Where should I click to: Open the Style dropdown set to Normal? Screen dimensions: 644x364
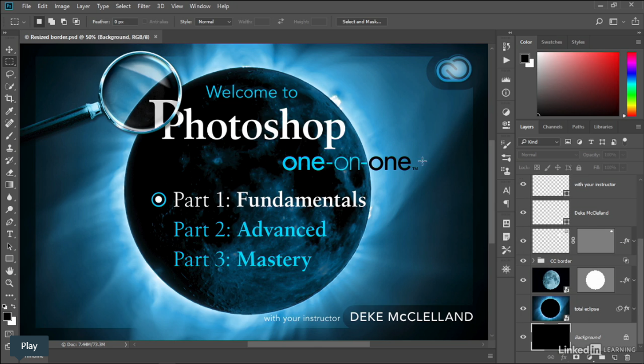[x=214, y=22]
